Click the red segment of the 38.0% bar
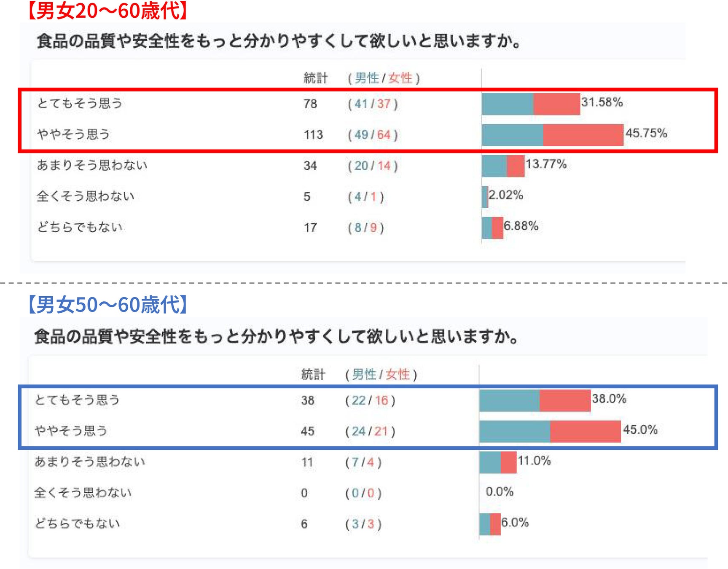 click(x=565, y=400)
